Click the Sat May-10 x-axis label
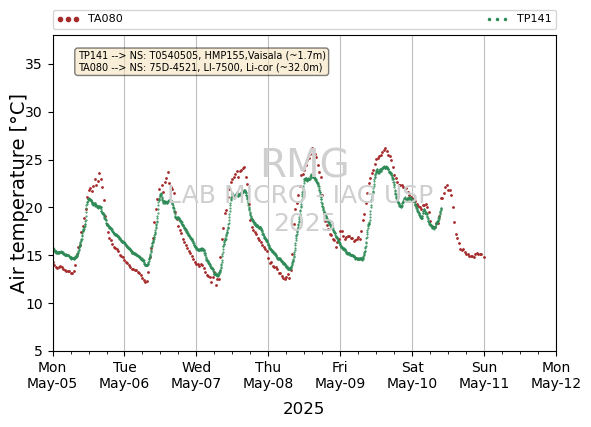 (412, 375)
